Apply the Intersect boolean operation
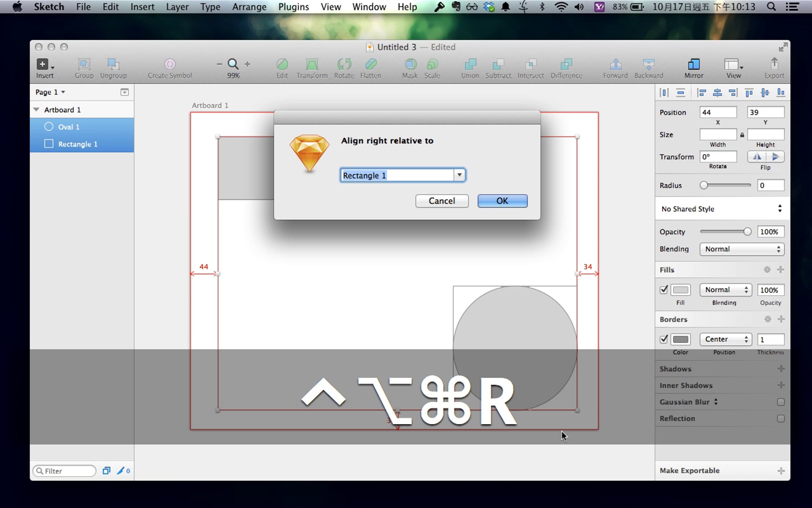812x508 pixels. point(531,64)
